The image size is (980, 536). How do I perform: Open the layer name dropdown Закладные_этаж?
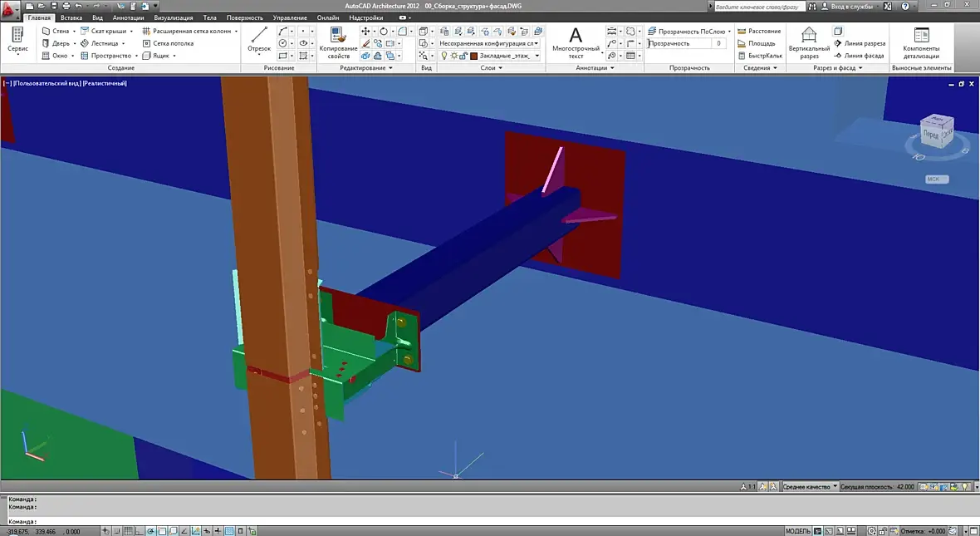(508, 56)
